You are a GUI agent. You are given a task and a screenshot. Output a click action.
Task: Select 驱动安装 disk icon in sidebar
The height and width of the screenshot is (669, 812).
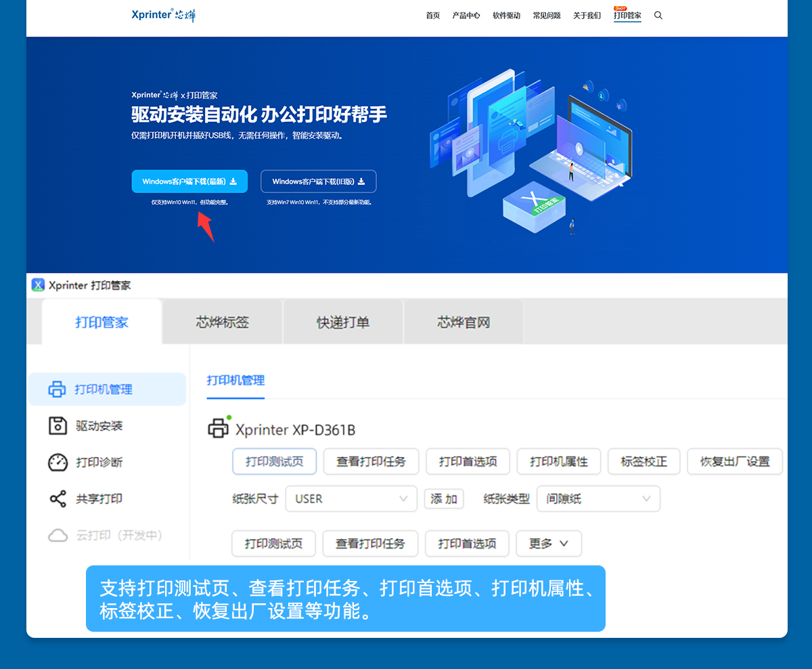[x=58, y=426]
